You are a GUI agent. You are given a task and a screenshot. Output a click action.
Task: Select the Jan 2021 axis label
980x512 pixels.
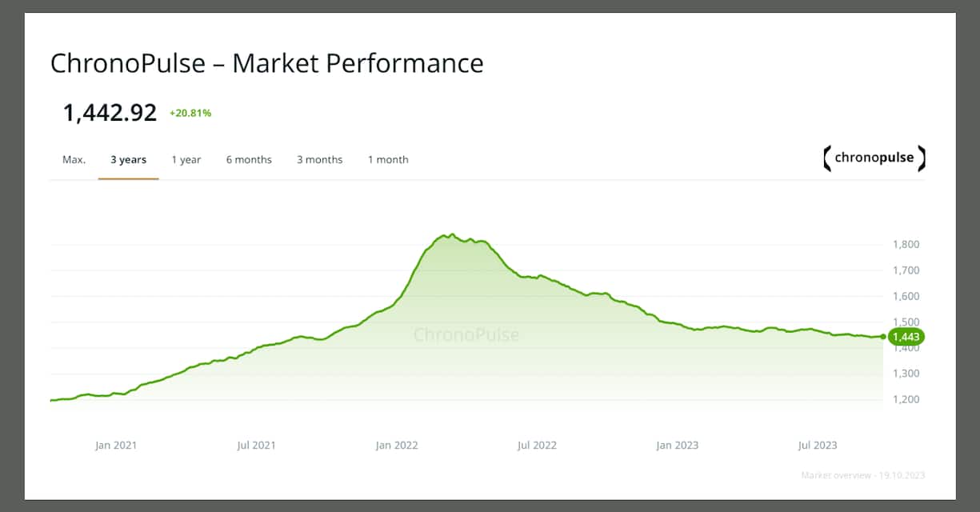(x=116, y=445)
